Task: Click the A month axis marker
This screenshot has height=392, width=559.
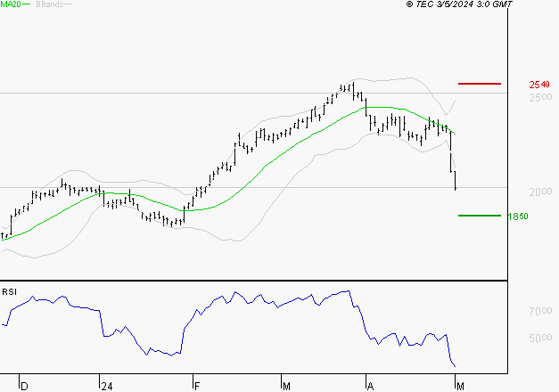Action: tap(370, 387)
